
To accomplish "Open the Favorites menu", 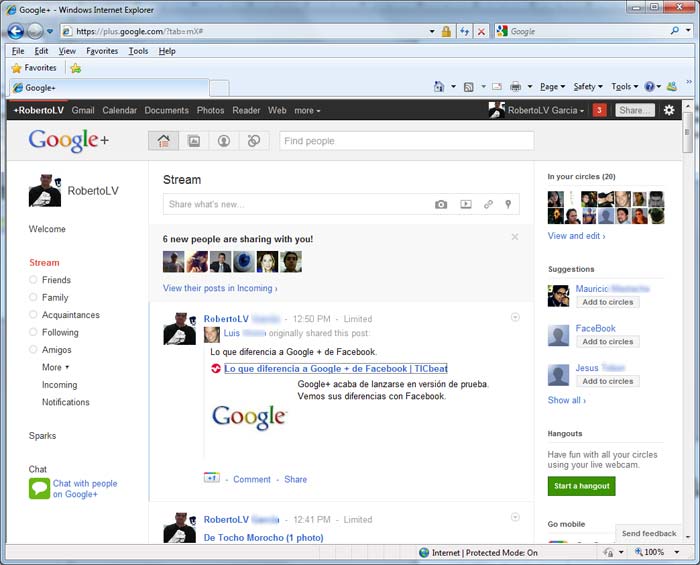I will tap(102, 51).
